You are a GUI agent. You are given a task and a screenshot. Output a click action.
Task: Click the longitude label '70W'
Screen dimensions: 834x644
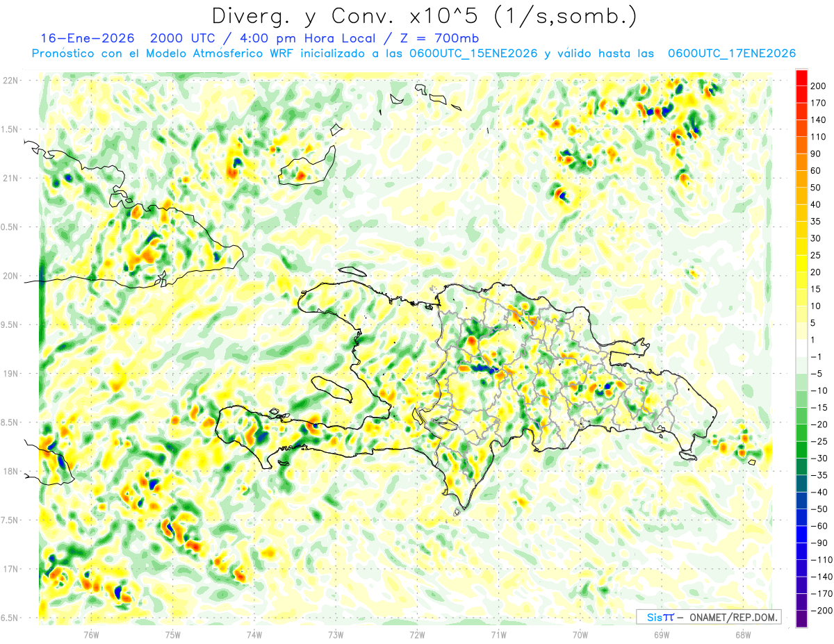click(580, 635)
